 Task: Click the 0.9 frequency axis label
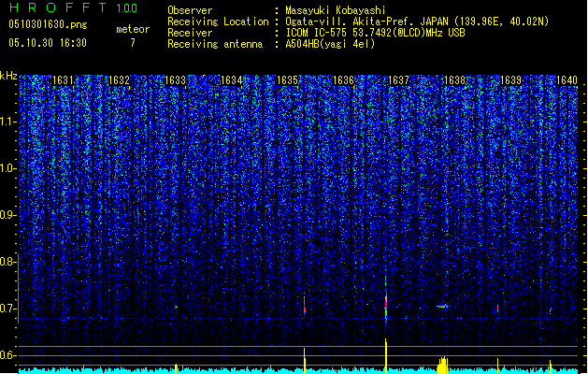tap(8, 215)
